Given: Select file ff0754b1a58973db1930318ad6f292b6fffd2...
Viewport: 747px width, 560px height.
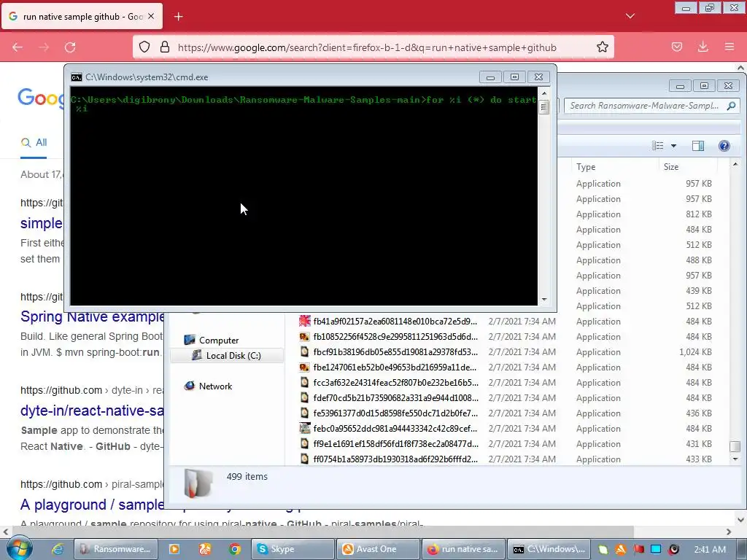Looking at the screenshot, I should pyautogui.click(x=395, y=459).
